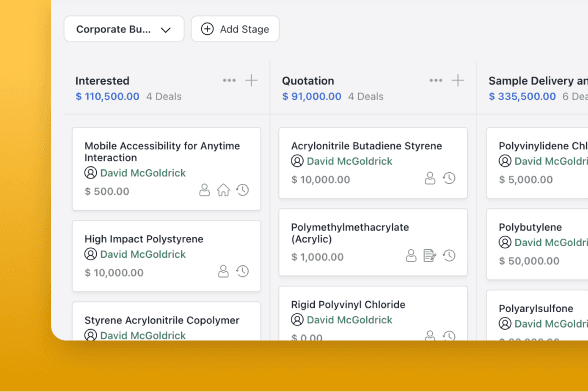Viewport: 588px width, 392px height.
Task: Click the notes icon on the Polymethylmethacrylate card
Action: [x=430, y=256]
